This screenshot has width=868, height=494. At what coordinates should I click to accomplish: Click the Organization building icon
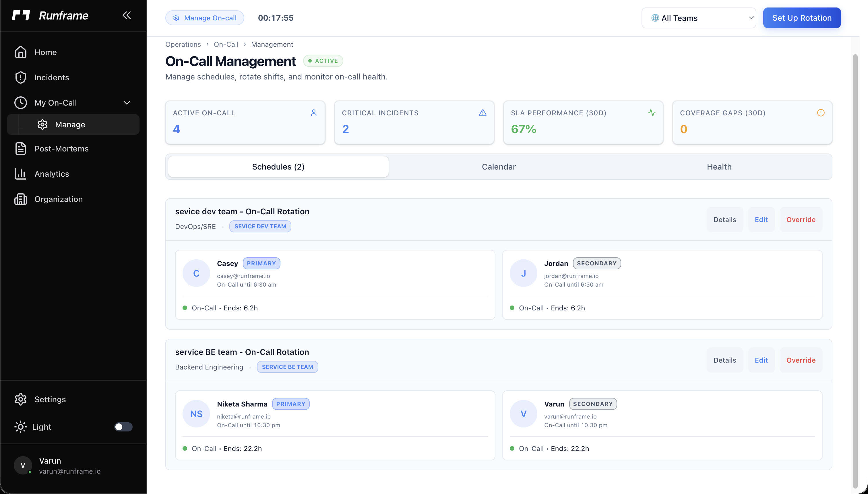click(x=20, y=199)
